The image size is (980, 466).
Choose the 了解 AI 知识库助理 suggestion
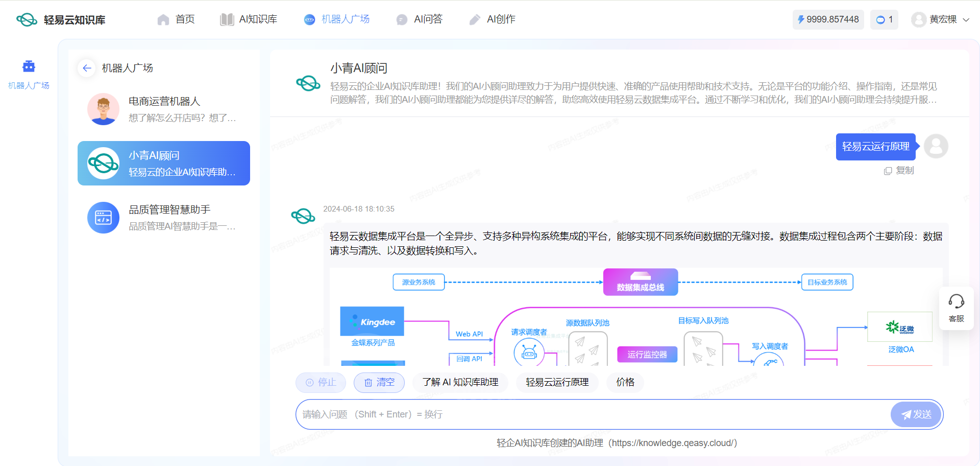click(460, 382)
